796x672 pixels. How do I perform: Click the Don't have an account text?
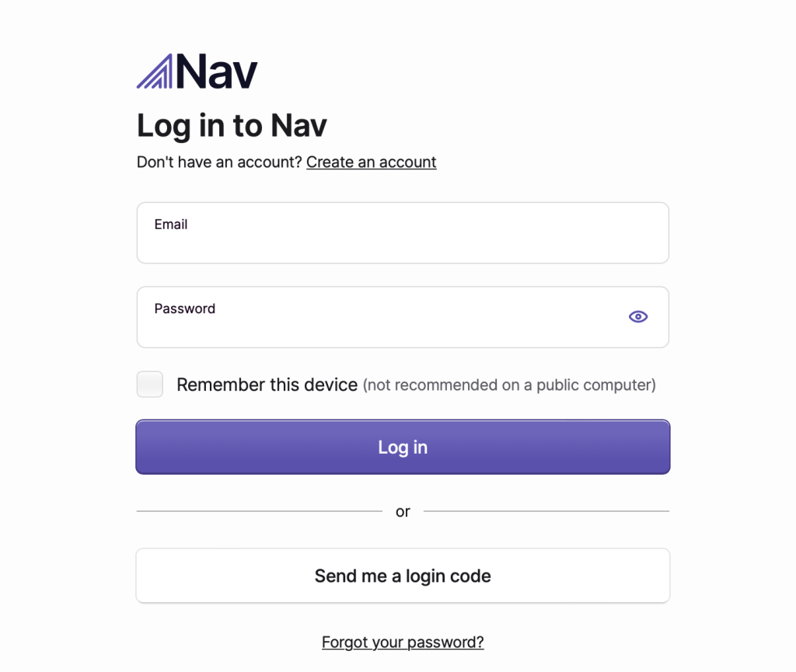[219, 162]
